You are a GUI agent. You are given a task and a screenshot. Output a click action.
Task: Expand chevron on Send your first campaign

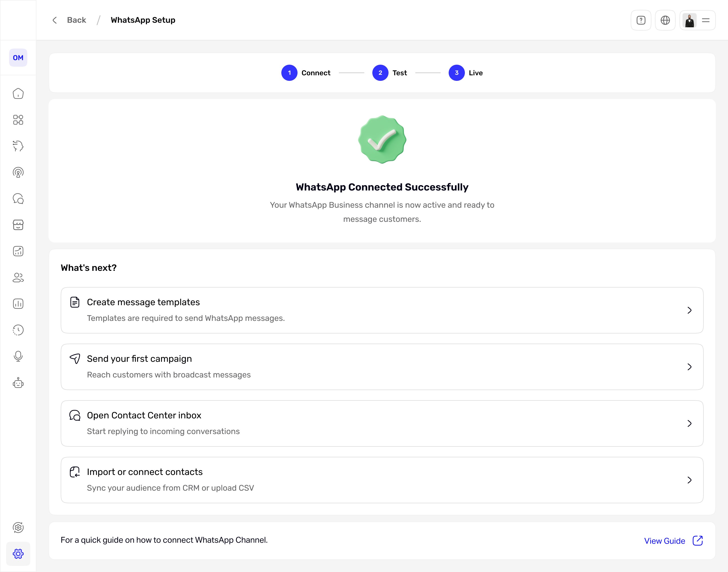pyautogui.click(x=690, y=367)
